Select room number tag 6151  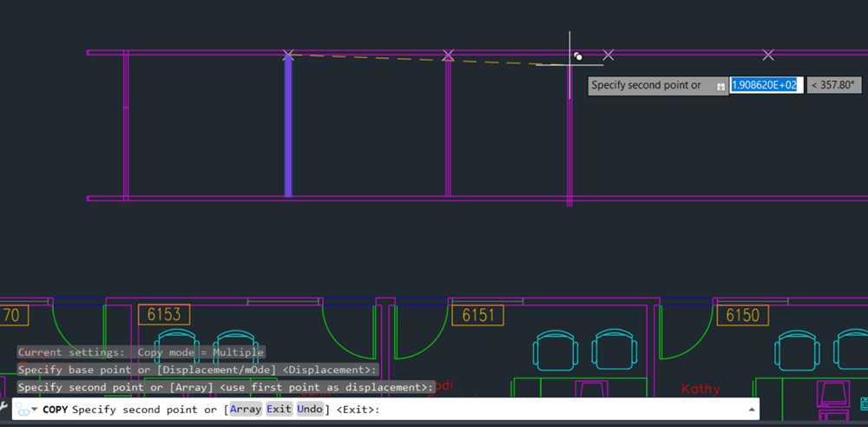tap(477, 314)
